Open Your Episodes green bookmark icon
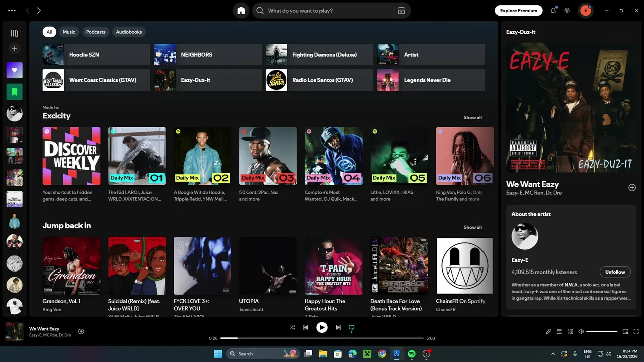Viewport: 644px width, 362px height. click(14, 92)
